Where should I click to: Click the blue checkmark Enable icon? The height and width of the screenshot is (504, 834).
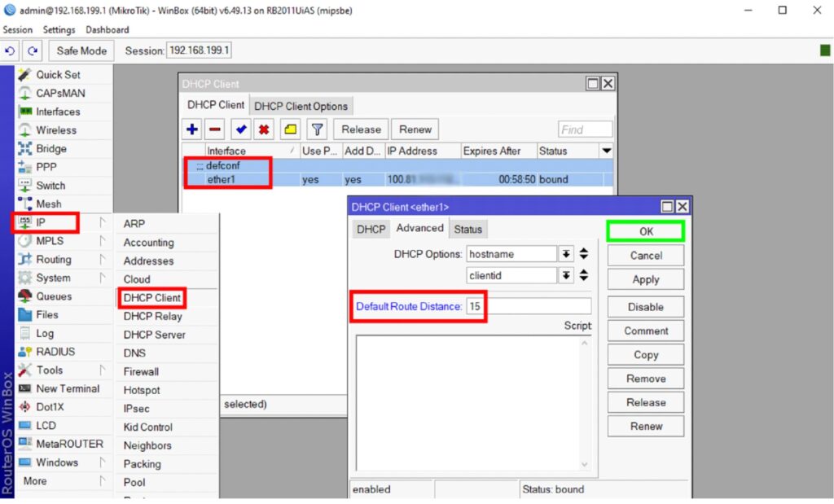click(x=241, y=129)
